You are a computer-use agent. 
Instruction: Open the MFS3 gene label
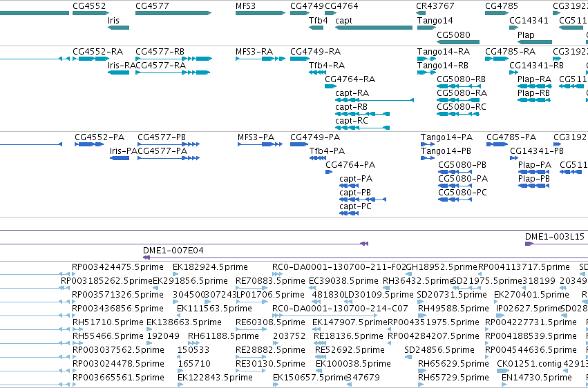pos(245,6)
